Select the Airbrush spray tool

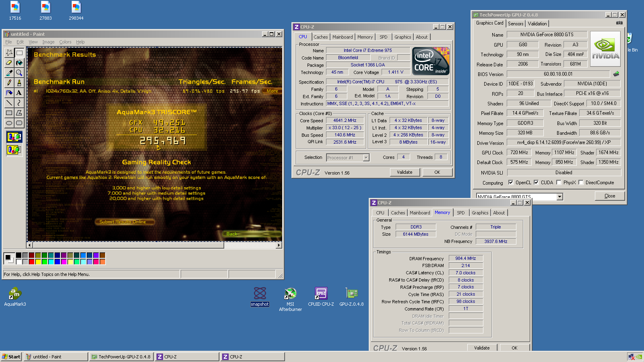pyautogui.click(x=9, y=93)
